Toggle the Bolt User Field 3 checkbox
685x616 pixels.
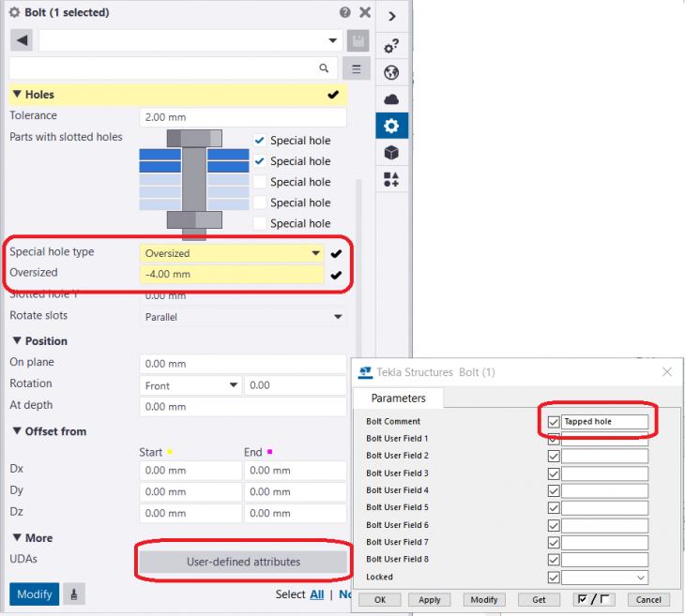554,473
